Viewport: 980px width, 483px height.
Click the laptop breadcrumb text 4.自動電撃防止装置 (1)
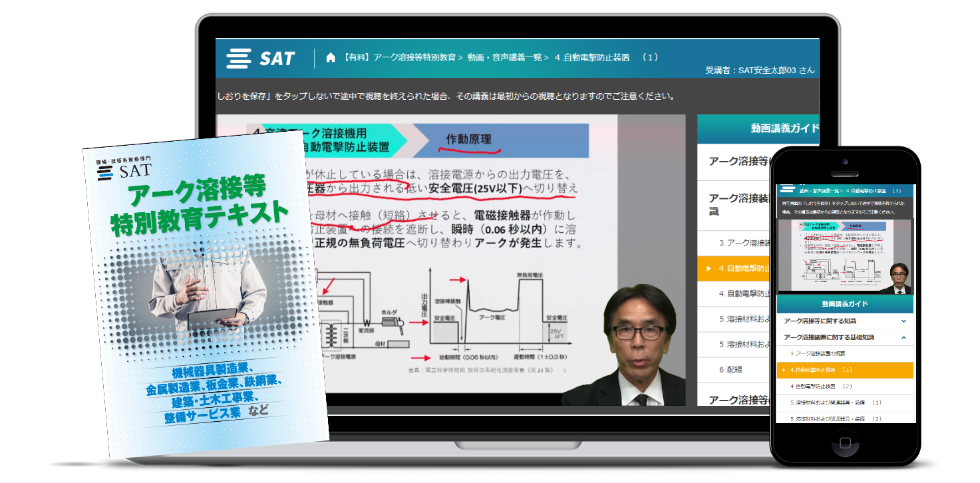(x=606, y=58)
